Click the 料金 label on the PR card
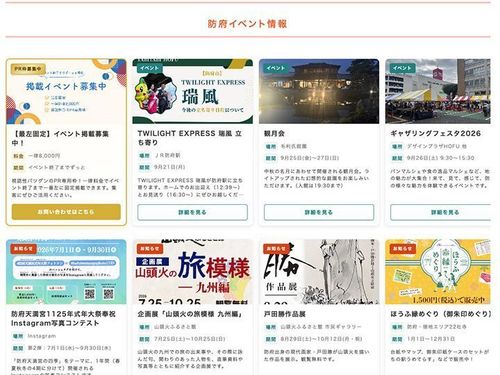This screenshot has width=500, height=375. pos(18,156)
